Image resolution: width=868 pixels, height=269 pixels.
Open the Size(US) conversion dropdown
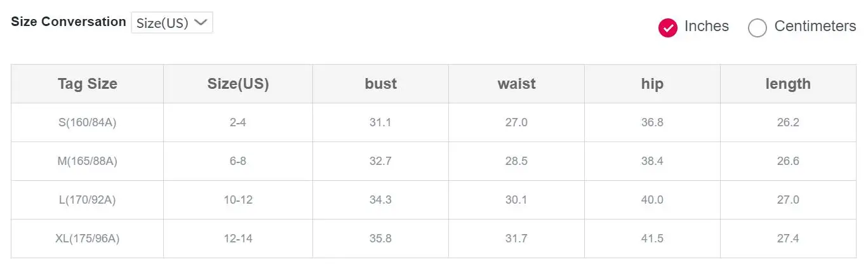tap(172, 22)
